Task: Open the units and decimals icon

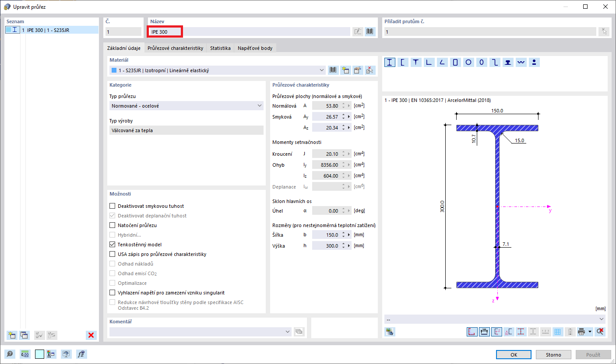Action: (25, 354)
